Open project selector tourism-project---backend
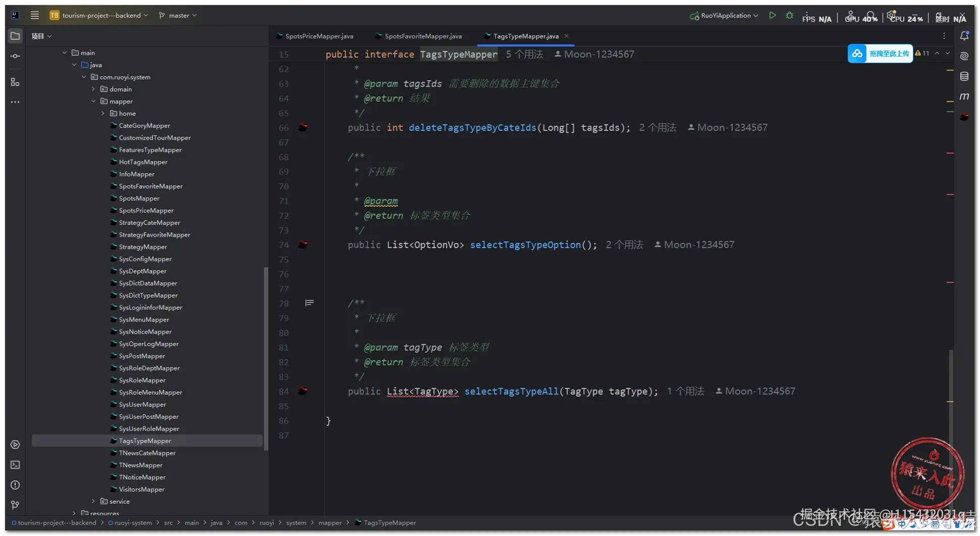The width and height of the screenshot is (980, 536). [x=99, y=15]
